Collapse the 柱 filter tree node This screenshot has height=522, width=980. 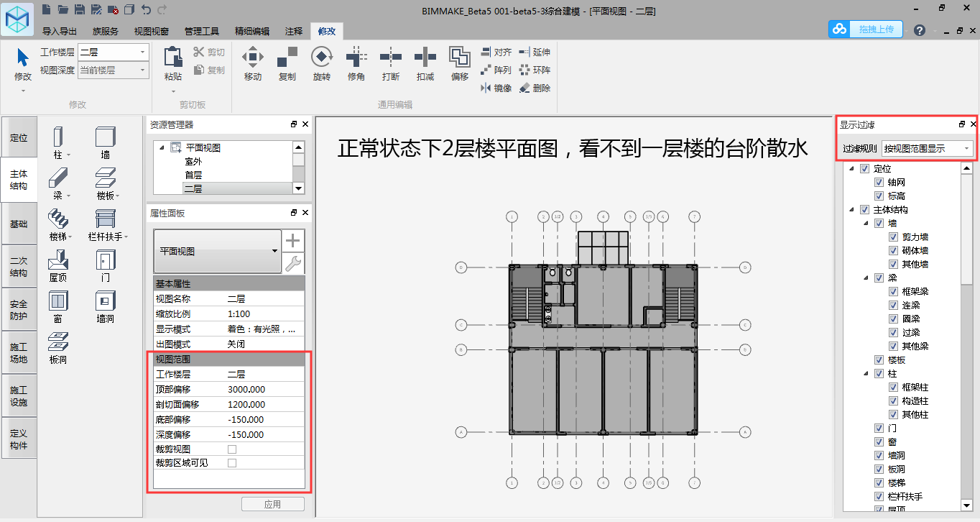(866, 374)
